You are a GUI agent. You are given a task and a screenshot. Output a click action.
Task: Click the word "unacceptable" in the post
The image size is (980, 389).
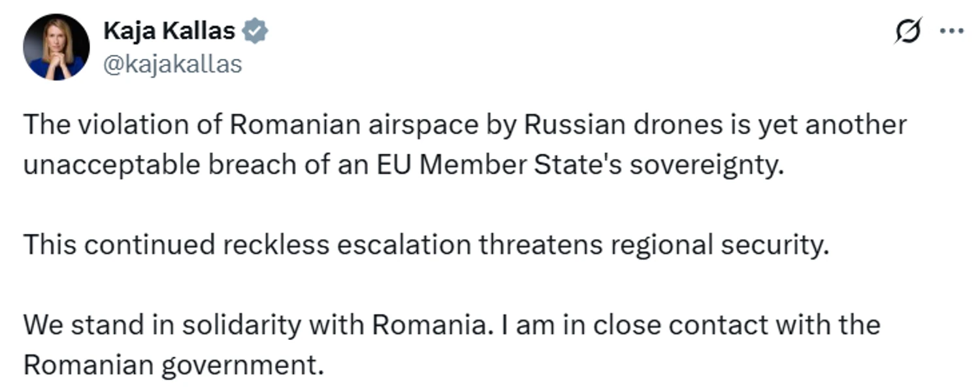112,165
